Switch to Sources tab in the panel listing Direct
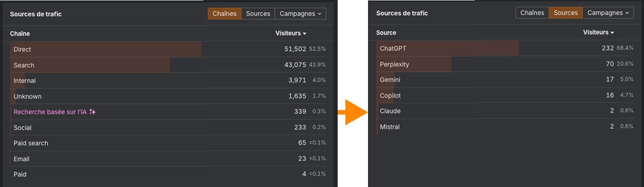This screenshot has height=187, width=644. click(258, 14)
